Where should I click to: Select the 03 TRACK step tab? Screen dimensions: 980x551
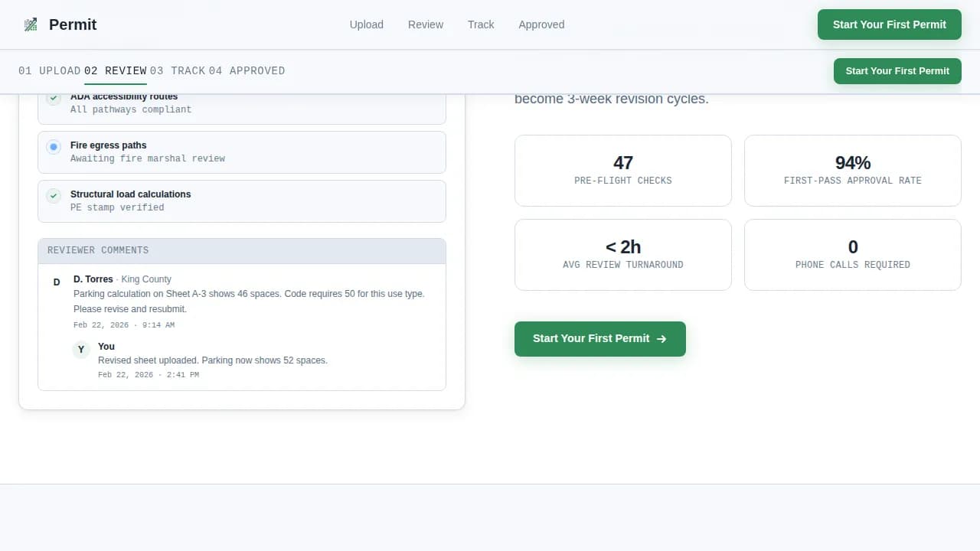[x=178, y=70]
